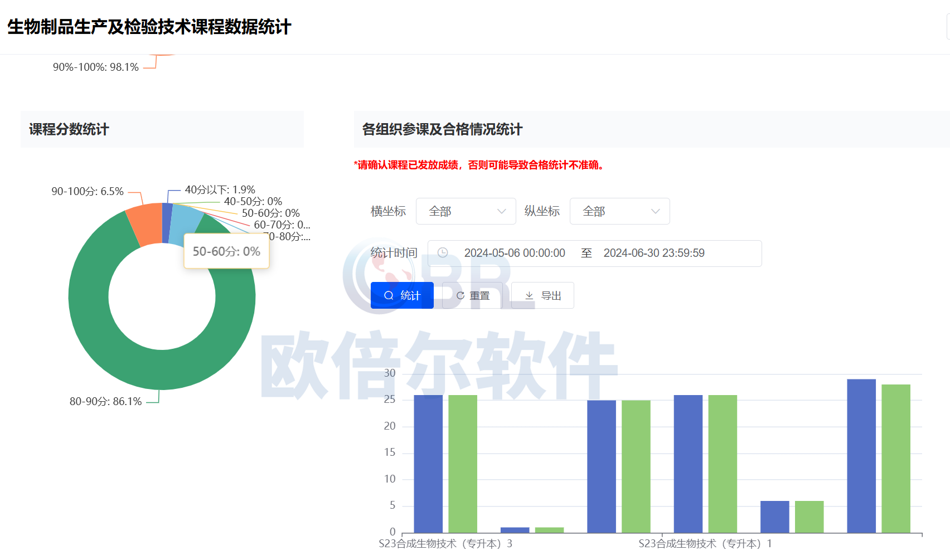Click the 各组织参课及合格情况统计 header

pos(442,129)
